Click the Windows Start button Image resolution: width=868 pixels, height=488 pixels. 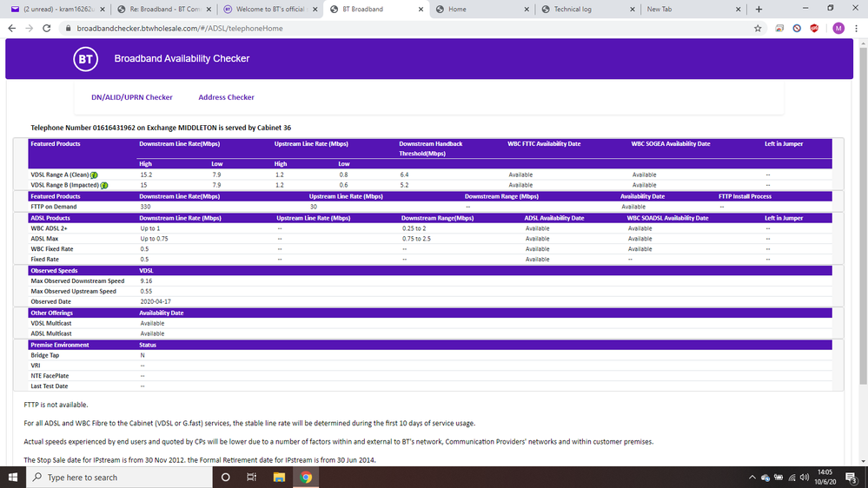pos(14,477)
